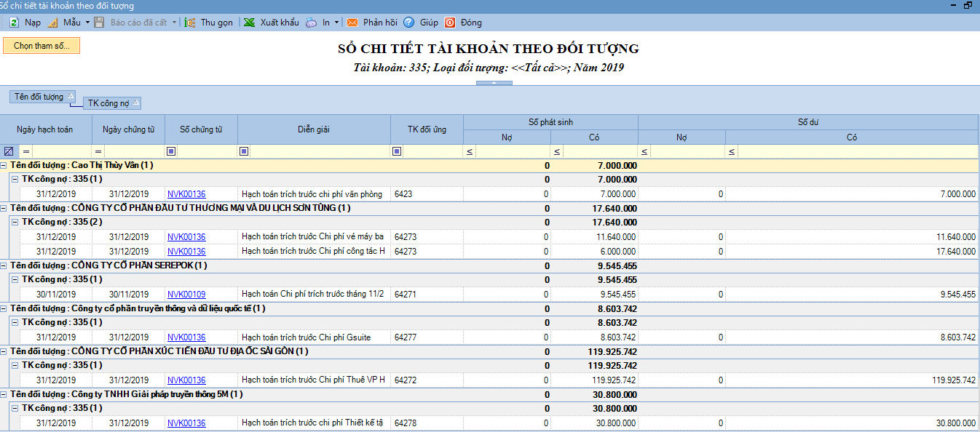The width and height of the screenshot is (980, 432).
Task: Click the In printer icon
Action: click(x=311, y=23)
